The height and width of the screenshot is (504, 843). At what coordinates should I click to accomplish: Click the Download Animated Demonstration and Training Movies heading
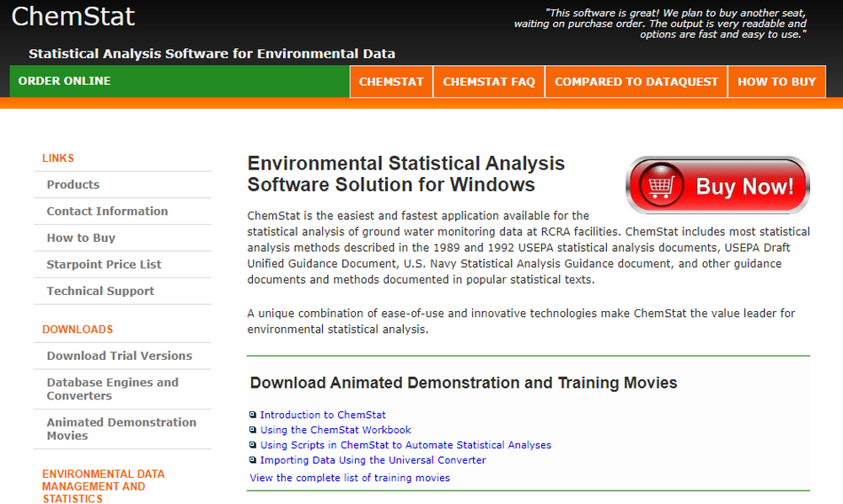(464, 383)
